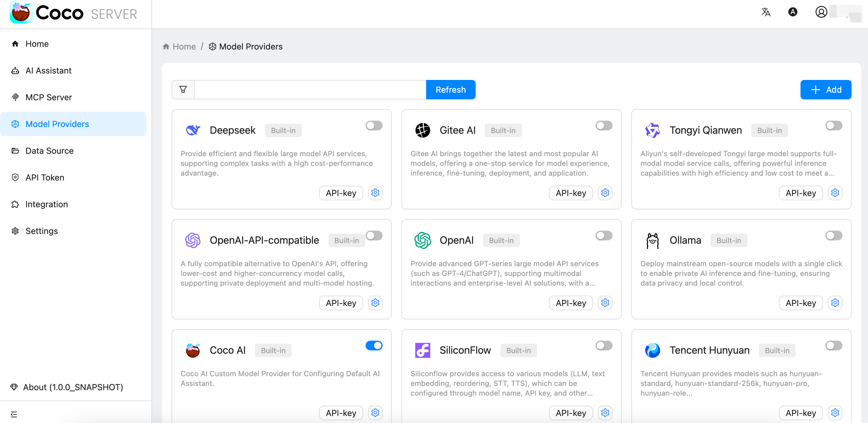Click the Coco Server logo icon
Image resolution: width=868 pixels, height=423 pixels.
21,12
